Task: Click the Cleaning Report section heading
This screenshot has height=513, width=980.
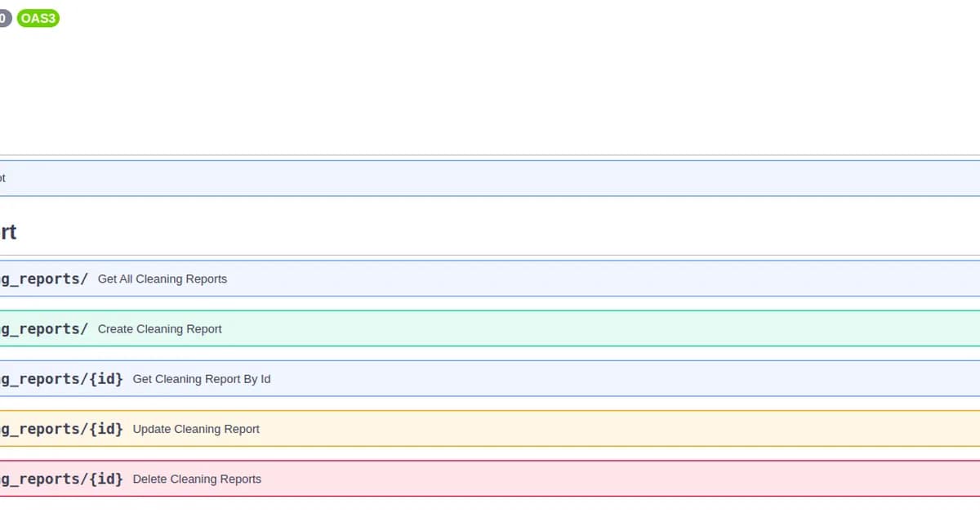Action: (x=8, y=231)
